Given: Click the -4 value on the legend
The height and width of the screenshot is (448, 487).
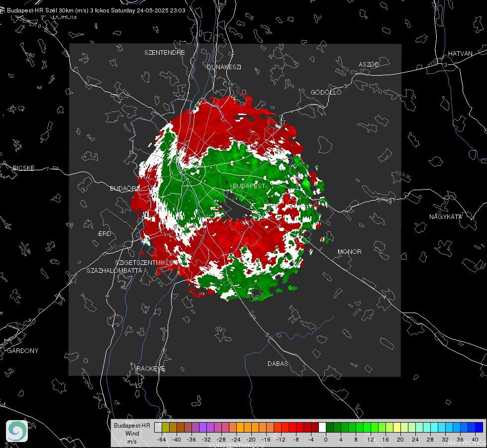Looking at the screenshot, I should tap(311, 440).
